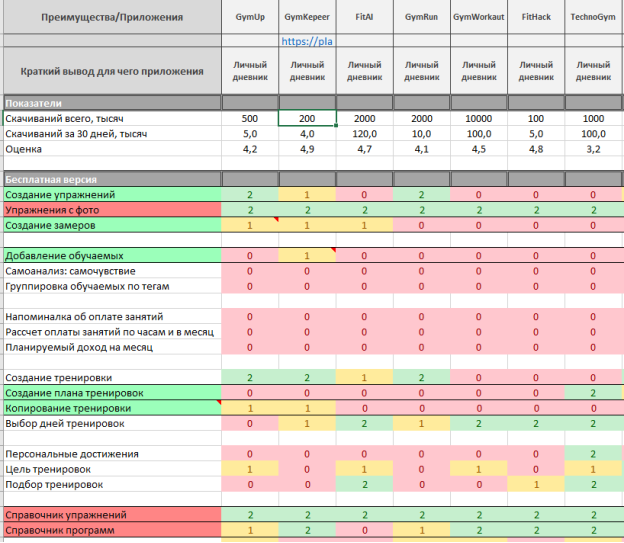This screenshot has width=624, height=543.
Task: Select the FitHack Подбор тренировок cell
Action: [x=536, y=484]
